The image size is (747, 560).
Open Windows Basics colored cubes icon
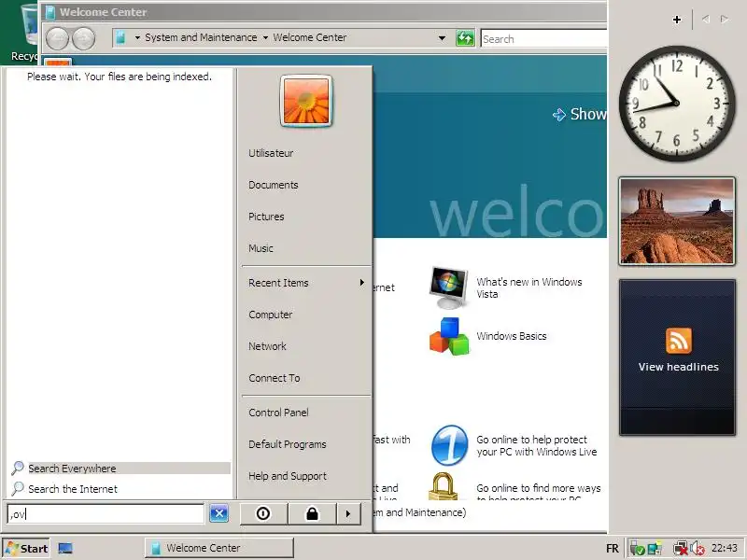pos(449,336)
